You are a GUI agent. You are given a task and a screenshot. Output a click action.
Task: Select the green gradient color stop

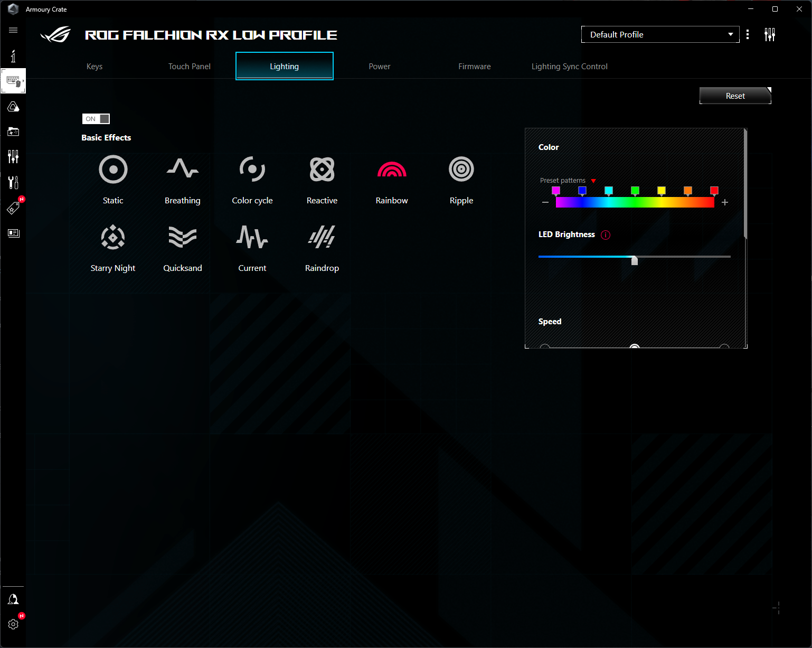pos(635,191)
